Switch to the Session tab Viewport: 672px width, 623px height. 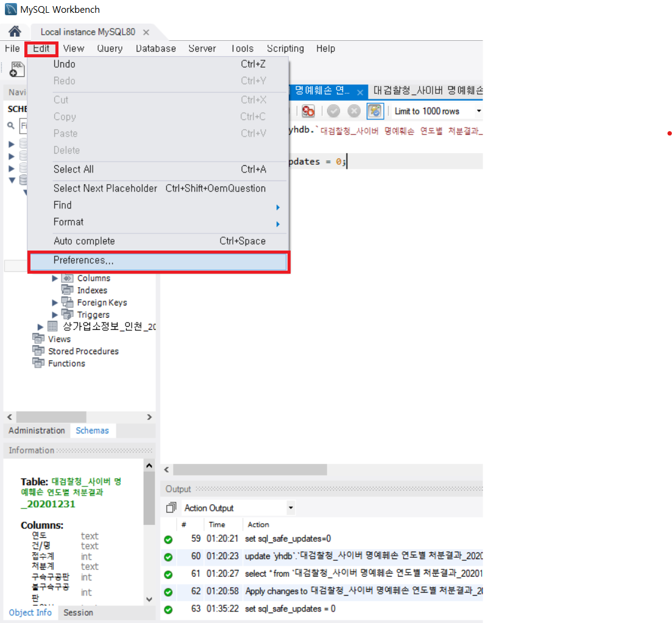click(78, 612)
